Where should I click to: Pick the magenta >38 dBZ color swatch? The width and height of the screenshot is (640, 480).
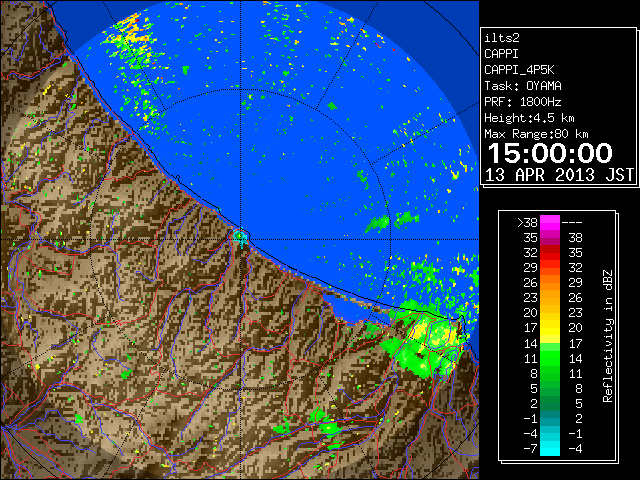click(x=550, y=223)
